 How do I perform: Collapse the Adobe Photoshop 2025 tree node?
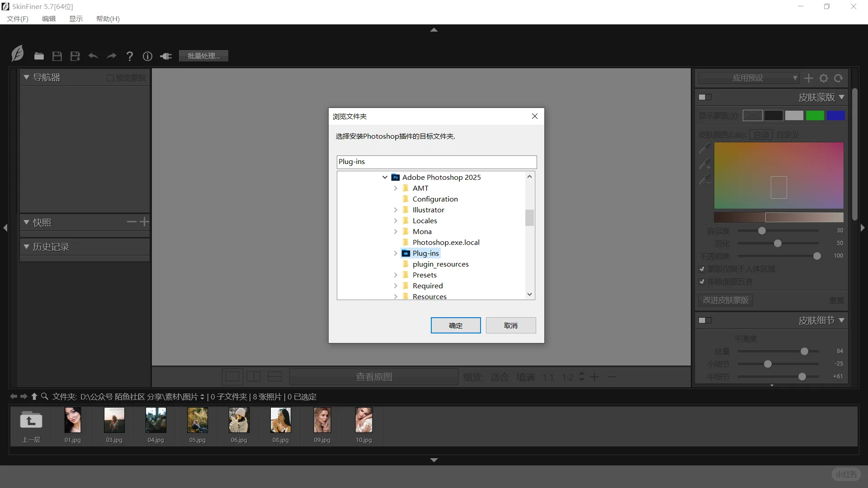click(x=385, y=178)
